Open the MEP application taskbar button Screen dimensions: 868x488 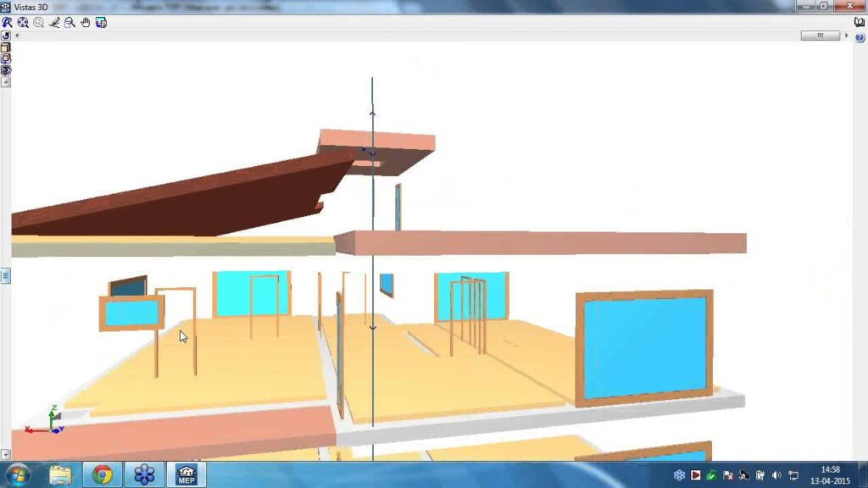(186, 474)
